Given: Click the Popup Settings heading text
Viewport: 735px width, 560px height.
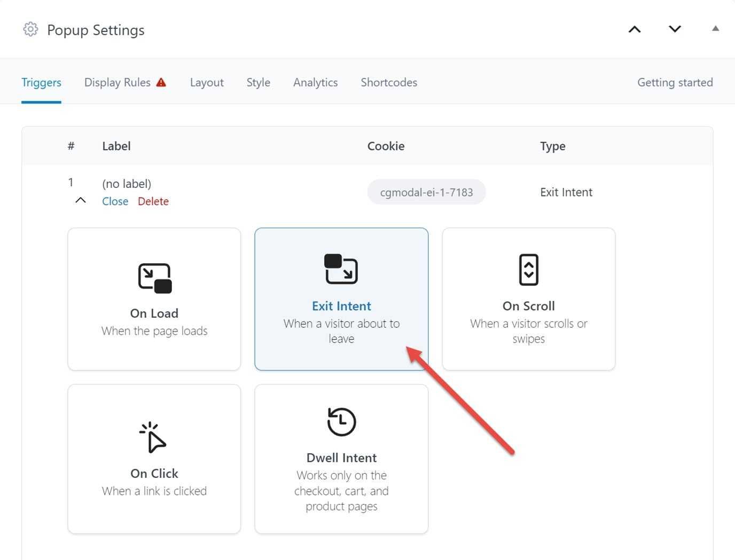Looking at the screenshot, I should pyautogui.click(x=96, y=30).
